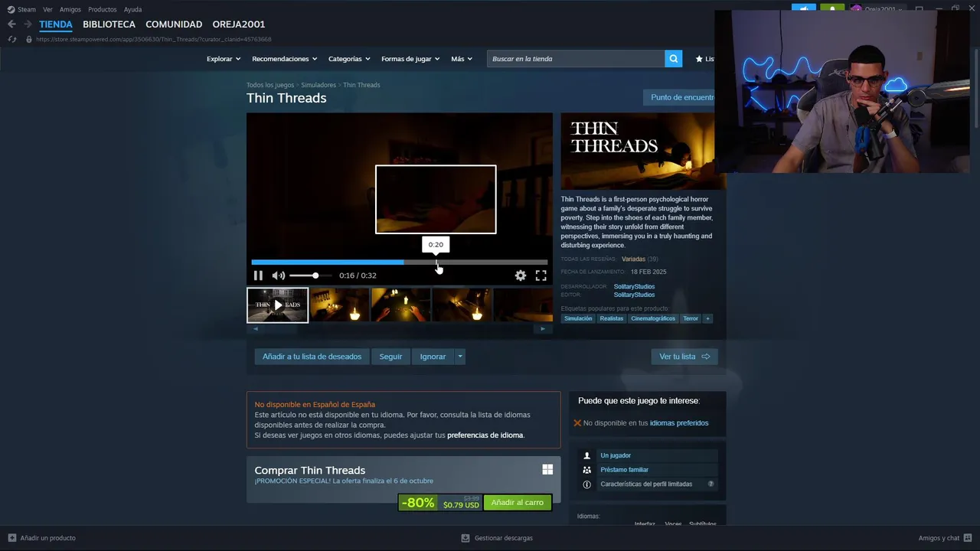This screenshot has height=551, width=980.
Task: Open the Steam menu
Action: 27,9
